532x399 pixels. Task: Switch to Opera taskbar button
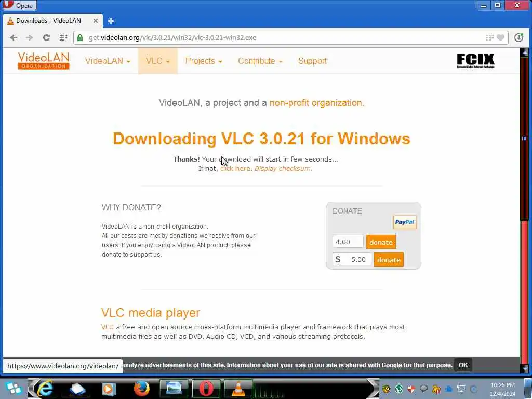click(x=206, y=389)
